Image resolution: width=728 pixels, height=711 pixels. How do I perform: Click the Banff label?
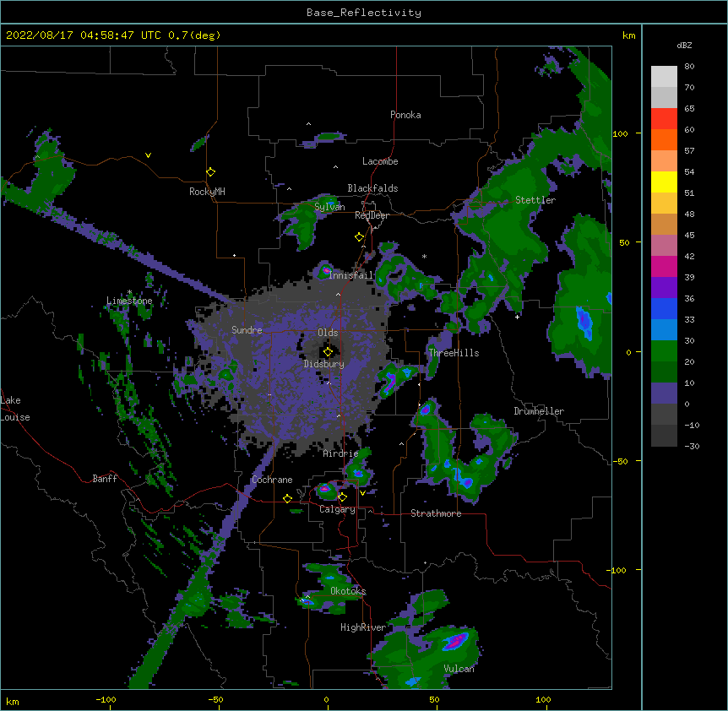pyautogui.click(x=105, y=479)
